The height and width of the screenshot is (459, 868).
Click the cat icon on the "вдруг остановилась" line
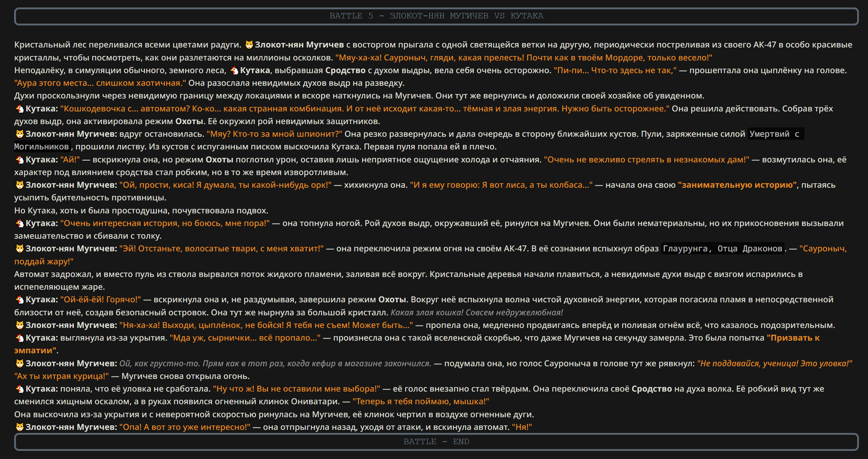20,134
